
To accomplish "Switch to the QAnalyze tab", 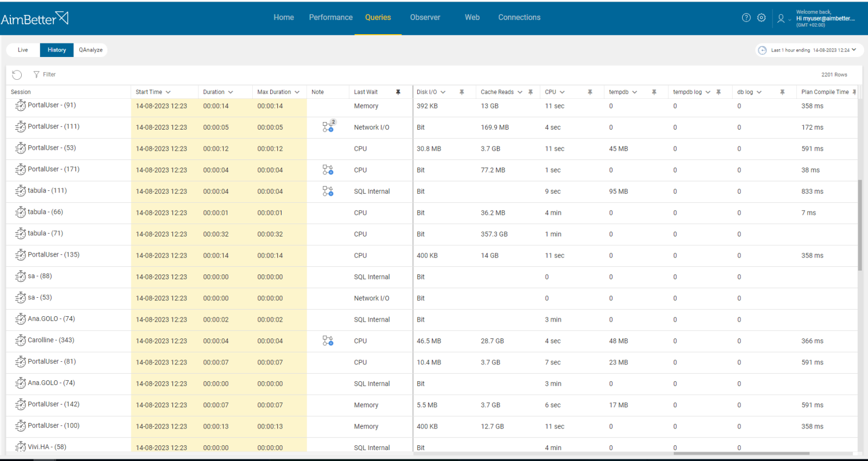I will [x=91, y=50].
